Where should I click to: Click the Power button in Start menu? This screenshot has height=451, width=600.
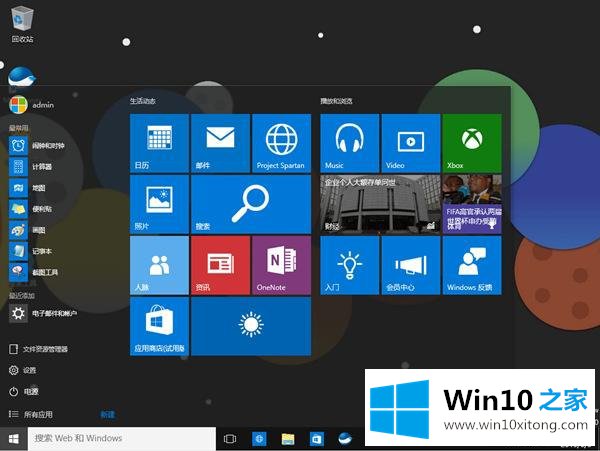pos(24,392)
